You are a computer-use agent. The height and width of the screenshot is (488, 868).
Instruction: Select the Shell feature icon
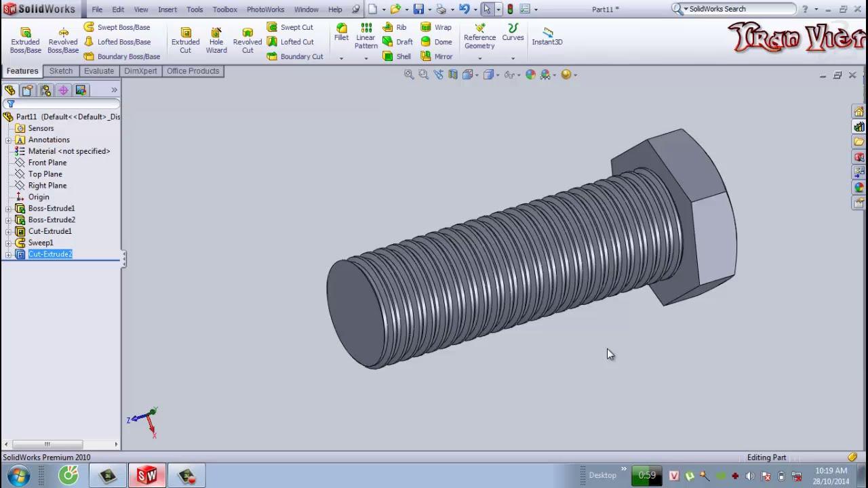click(x=397, y=57)
